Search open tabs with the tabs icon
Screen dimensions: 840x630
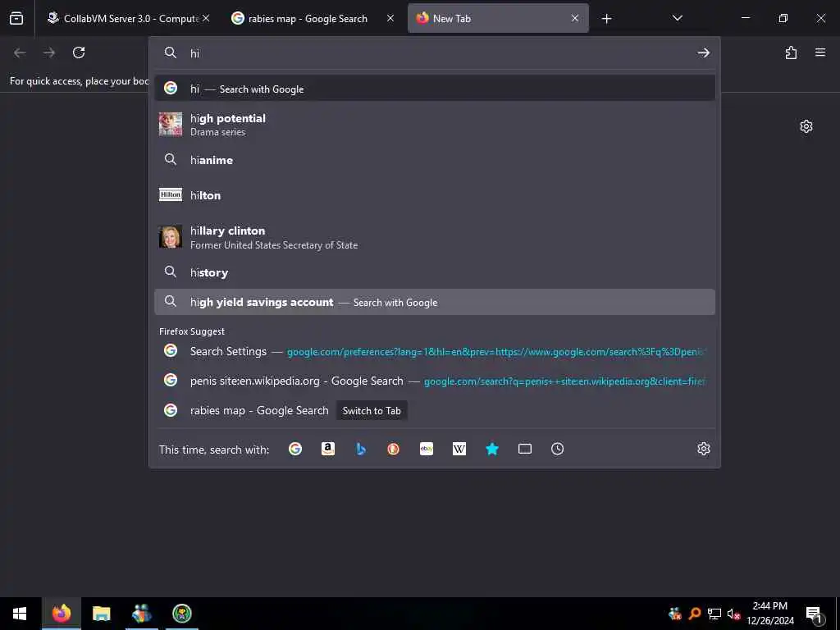click(x=525, y=449)
